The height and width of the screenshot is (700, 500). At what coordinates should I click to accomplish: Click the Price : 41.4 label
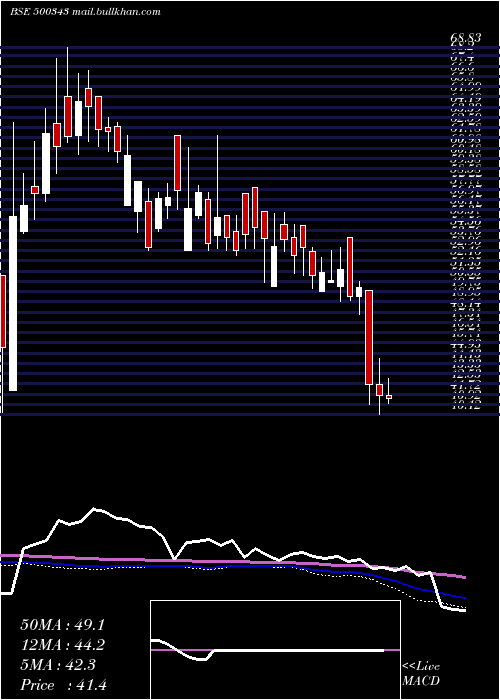coord(63,685)
